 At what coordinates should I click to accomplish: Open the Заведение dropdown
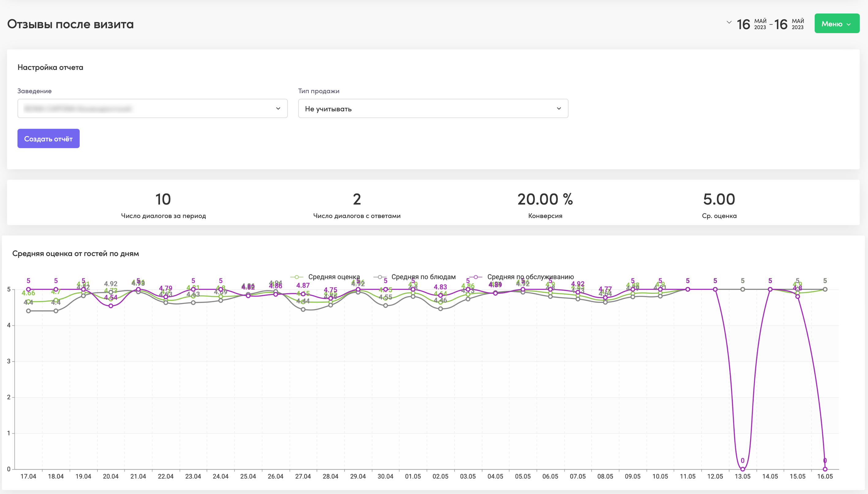tap(153, 109)
